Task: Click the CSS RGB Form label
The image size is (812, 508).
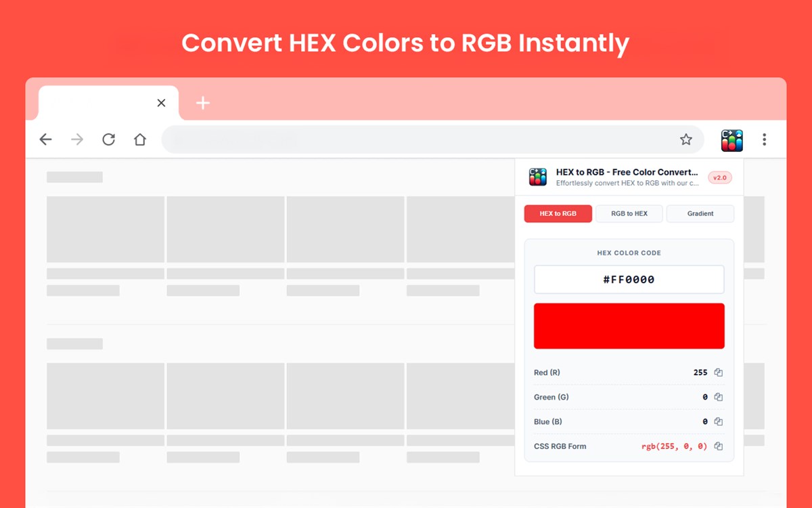Action: [x=560, y=446]
